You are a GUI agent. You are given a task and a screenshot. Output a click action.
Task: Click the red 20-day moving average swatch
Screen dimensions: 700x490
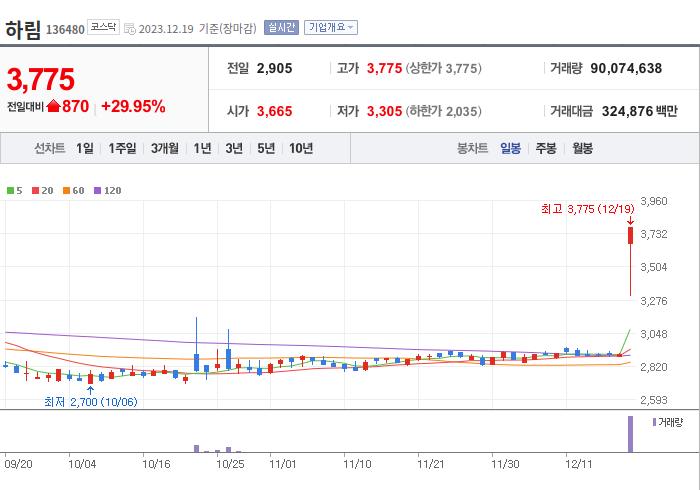pos(36,191)
